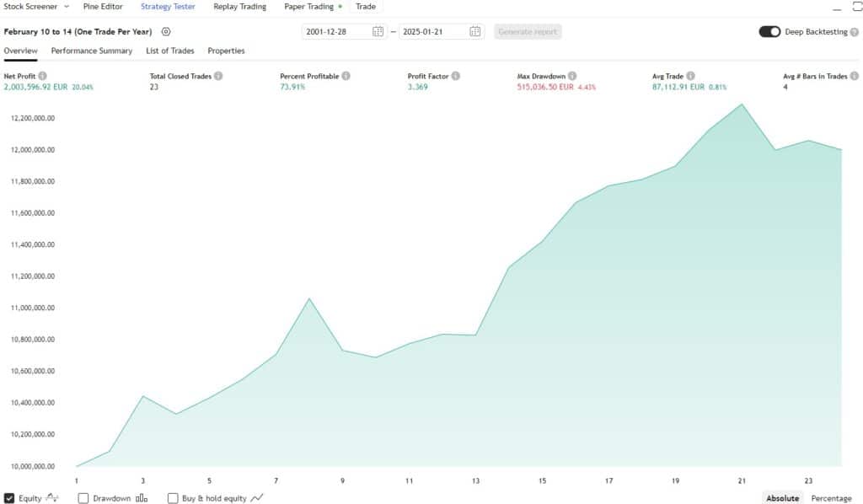Viewport: 863px width, 504px height.
Task: Click Profit Factor info icon
Action: (456, 76)
